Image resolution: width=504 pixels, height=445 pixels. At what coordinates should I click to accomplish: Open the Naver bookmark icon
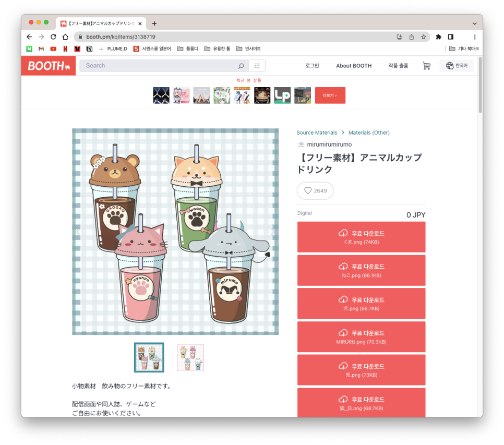(x=29, y=49)
